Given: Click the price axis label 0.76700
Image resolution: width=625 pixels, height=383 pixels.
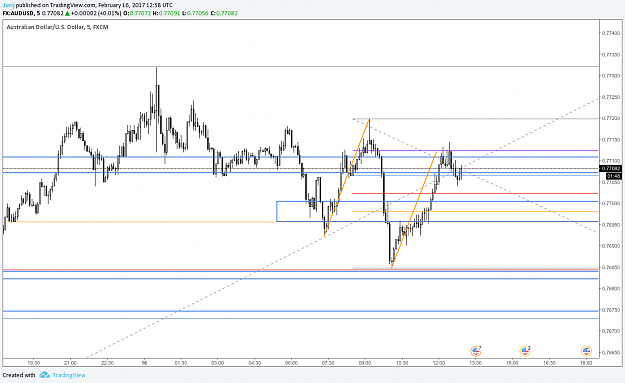Looking at the screenshot, I should pyautogui.click(x=611, y=331).
